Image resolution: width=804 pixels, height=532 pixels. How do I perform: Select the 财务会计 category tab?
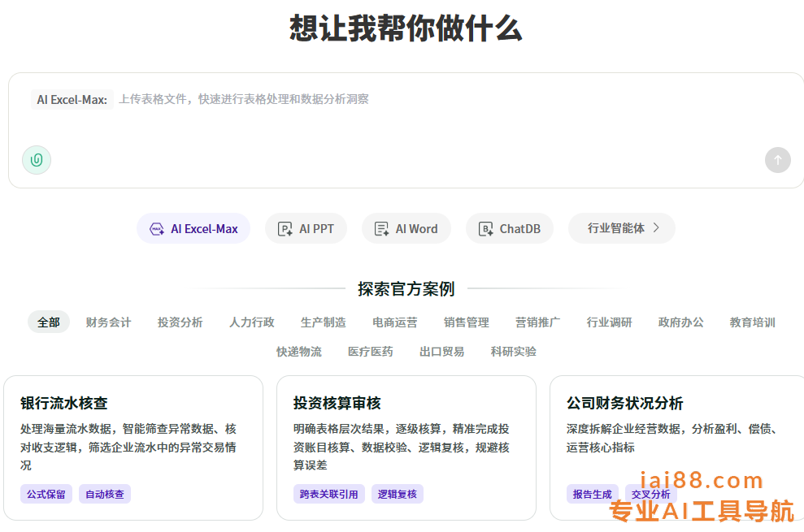tap(109, 322)
